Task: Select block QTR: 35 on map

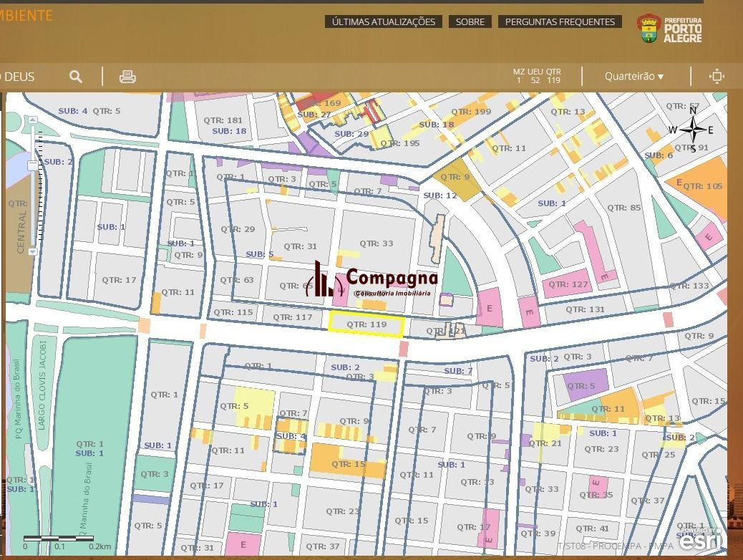Action: (596, 495)
